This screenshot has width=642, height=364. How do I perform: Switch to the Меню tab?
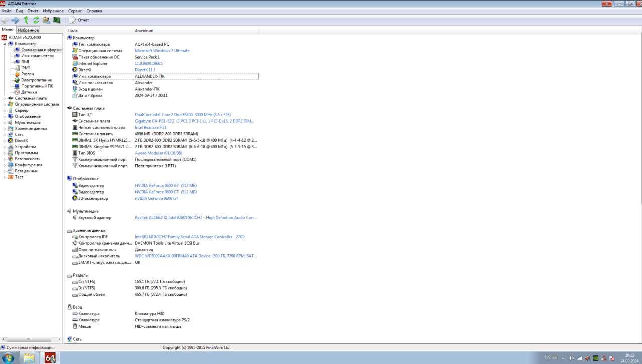tap(8, 30)
